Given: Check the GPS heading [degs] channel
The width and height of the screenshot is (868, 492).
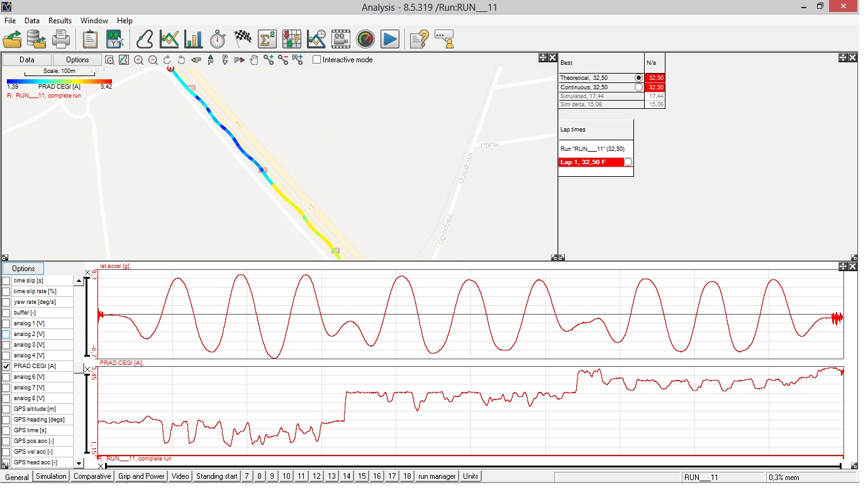Looking at the screenshot, I should pyautogui.click(x=6, y=420).
